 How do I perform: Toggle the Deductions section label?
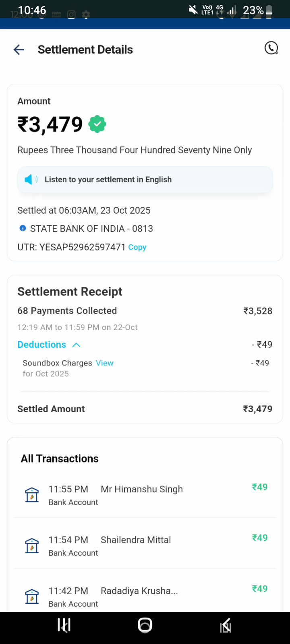tap(41, 345)
